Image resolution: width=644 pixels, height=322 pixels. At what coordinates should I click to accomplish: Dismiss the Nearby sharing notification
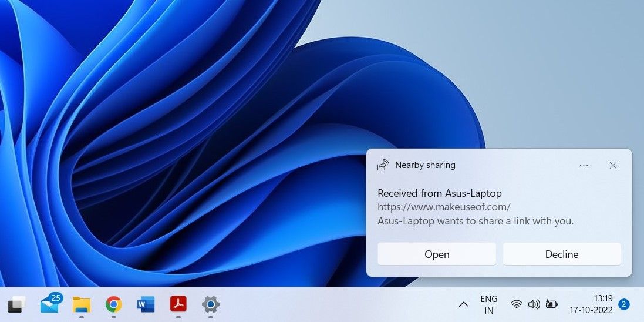pos(613,165)
